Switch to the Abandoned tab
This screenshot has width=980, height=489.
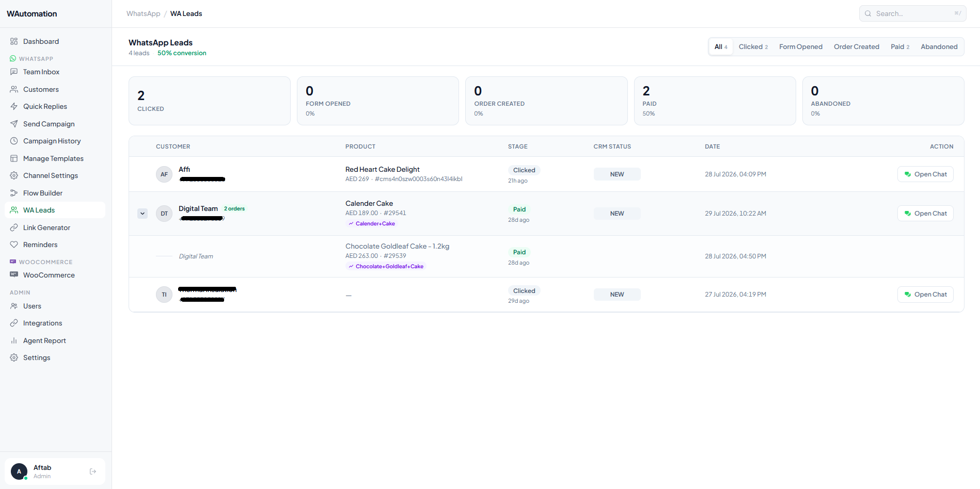point(939,47)
